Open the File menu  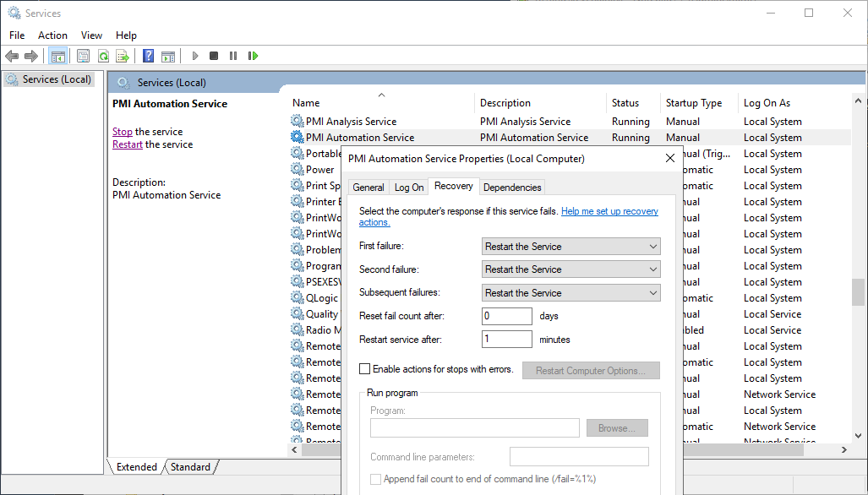click(17, 35)
